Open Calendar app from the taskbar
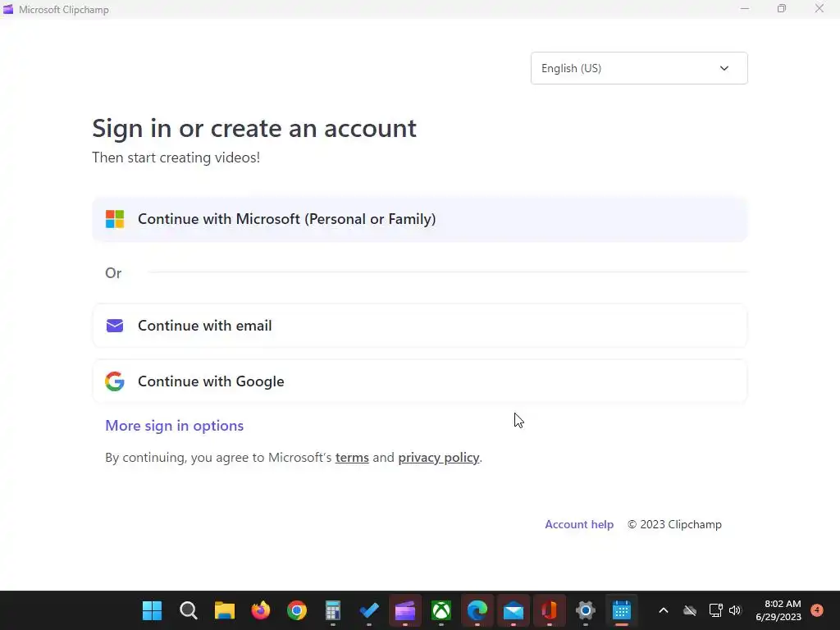This screenshot has width=840, height=630. [622, 610]
